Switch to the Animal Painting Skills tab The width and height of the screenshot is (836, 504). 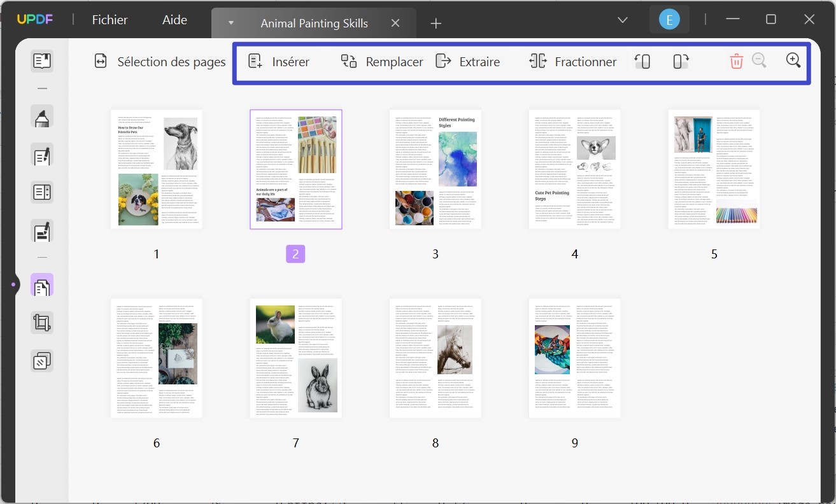click(x=314, y=23)
